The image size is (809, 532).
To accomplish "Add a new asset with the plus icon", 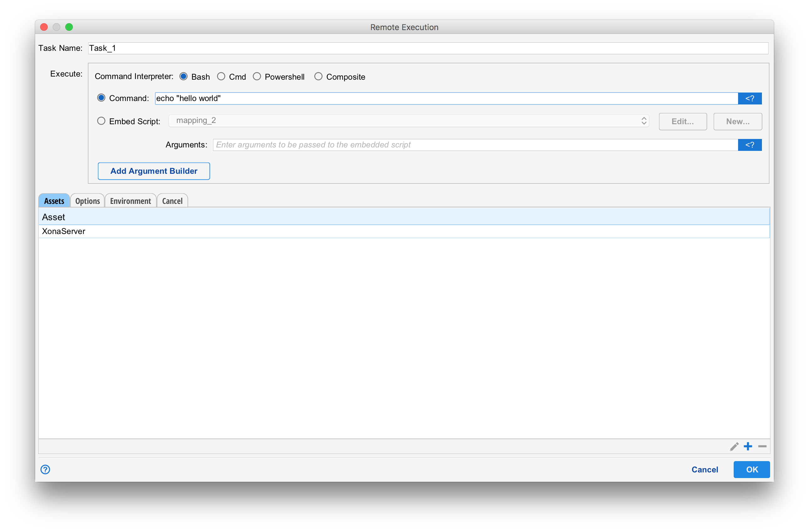I will tap(748, 446).
